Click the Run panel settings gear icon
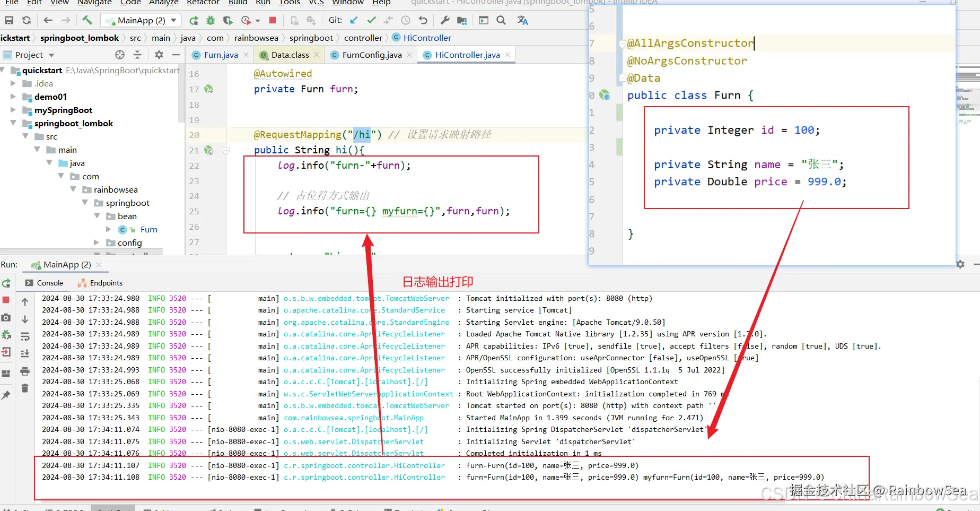This screenshot has height=511, width=980. point(960,264)
